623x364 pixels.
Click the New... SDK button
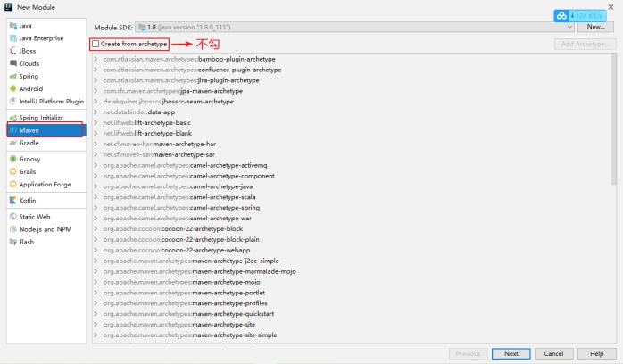click(x=596, y=27)
